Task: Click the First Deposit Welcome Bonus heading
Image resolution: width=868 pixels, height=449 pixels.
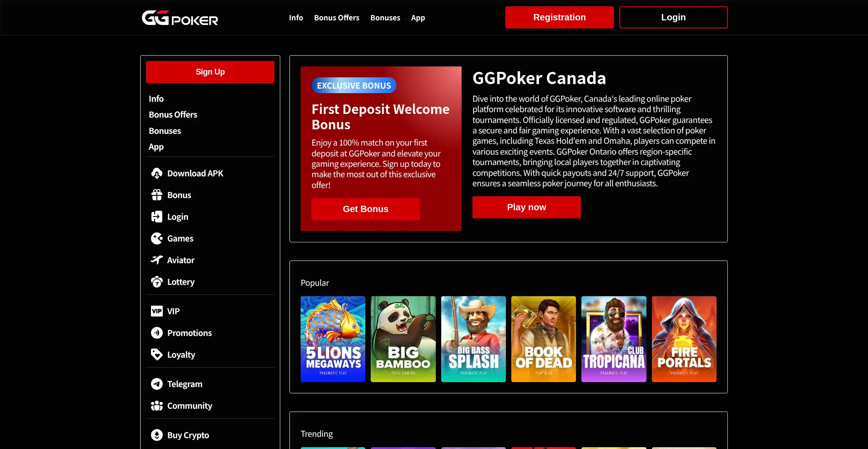Action: tap(381, 117)
